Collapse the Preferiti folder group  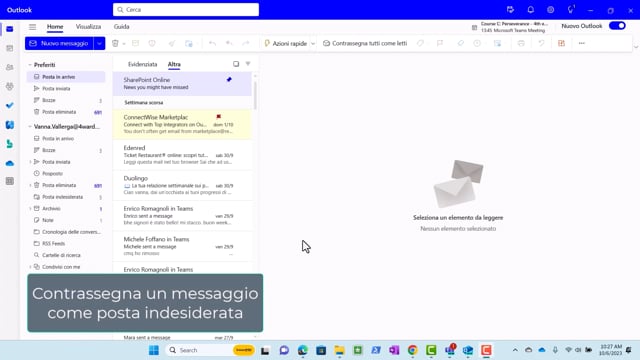coord(30,65)
